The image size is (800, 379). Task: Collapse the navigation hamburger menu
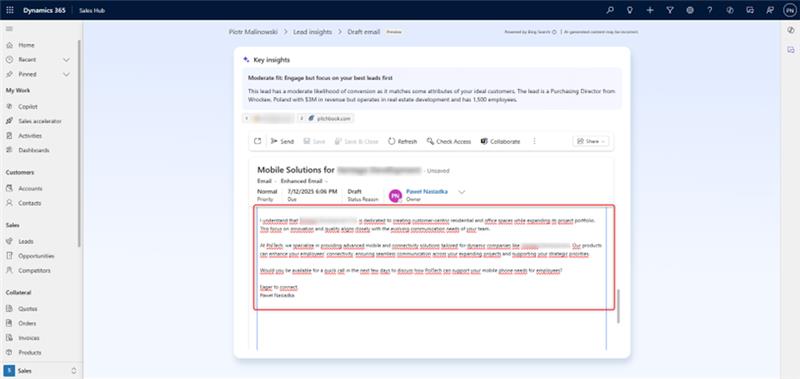(9, 29)
